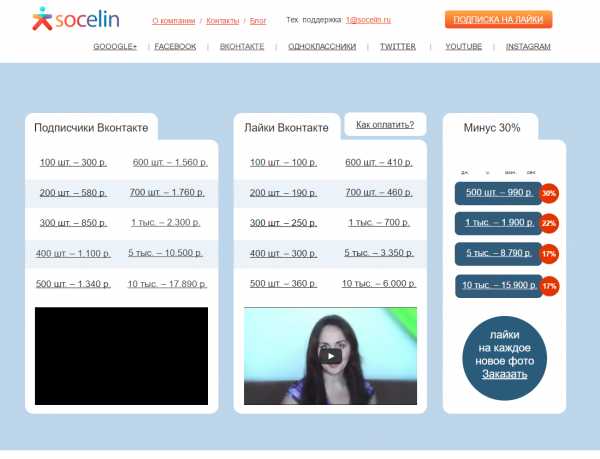Click the Как оплатить? link
This screenshot has width=600, height=459.
coord(385,125)
